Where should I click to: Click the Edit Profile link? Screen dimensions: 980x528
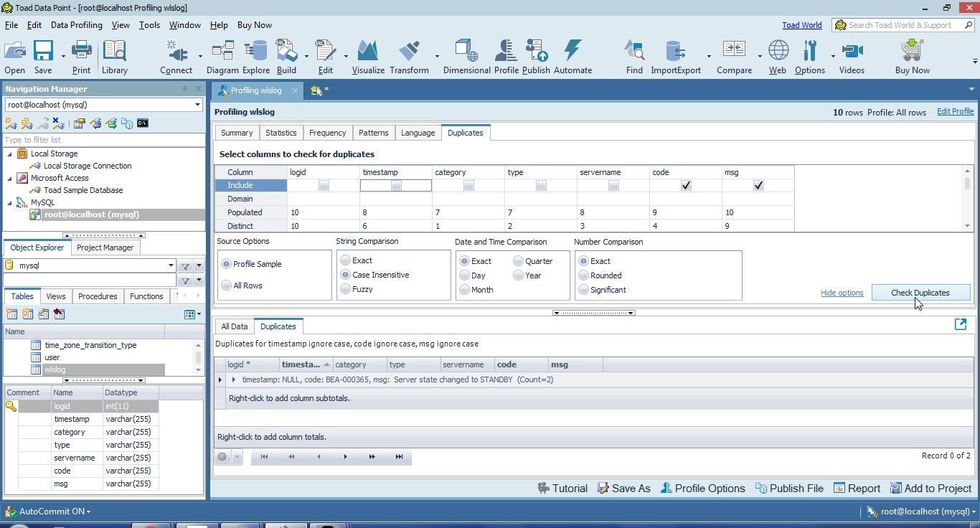(955, 111)
